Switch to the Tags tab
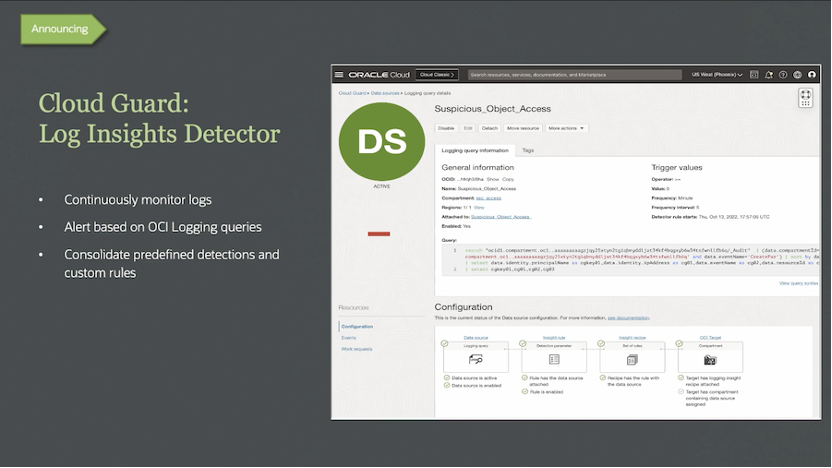The image size is (832, 468). (x=528, y=151)
